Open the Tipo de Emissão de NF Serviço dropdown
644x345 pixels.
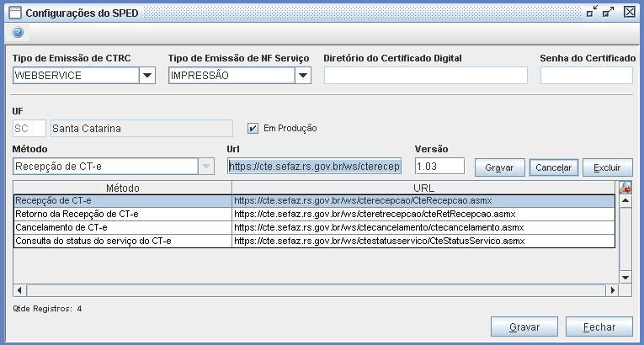[x=303, y=76]
